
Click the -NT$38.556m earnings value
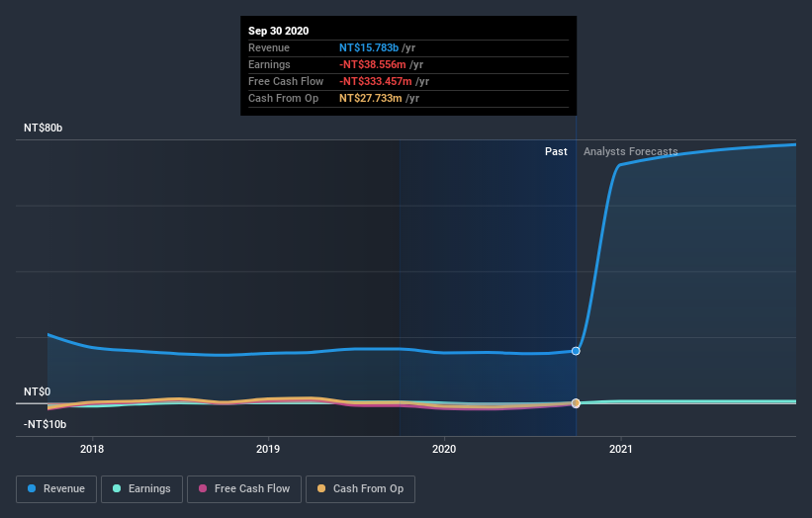[x=372, y=64]
